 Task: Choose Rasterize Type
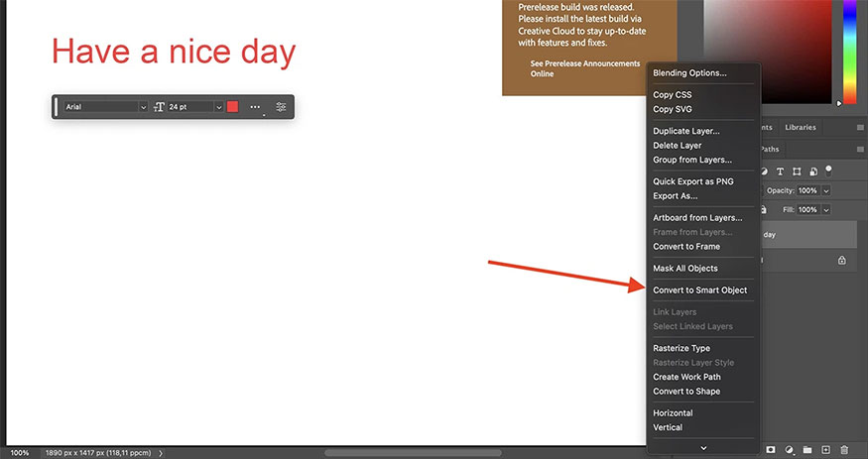(x=682, y=348)
